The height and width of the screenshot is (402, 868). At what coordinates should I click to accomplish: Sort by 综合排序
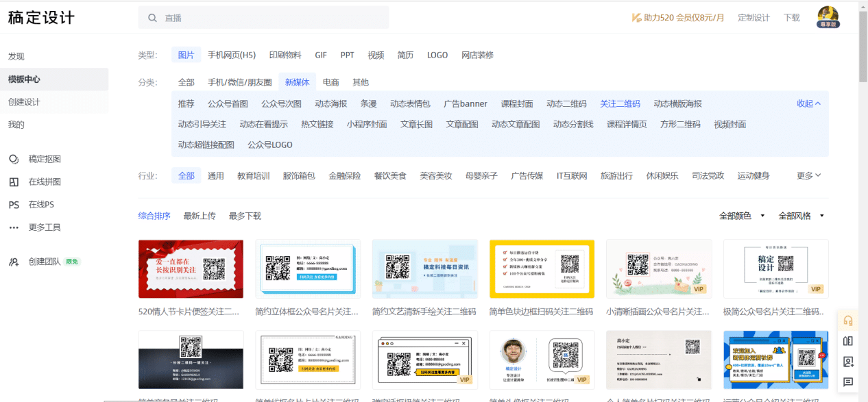pyautogui.click(x=154, y=216)
